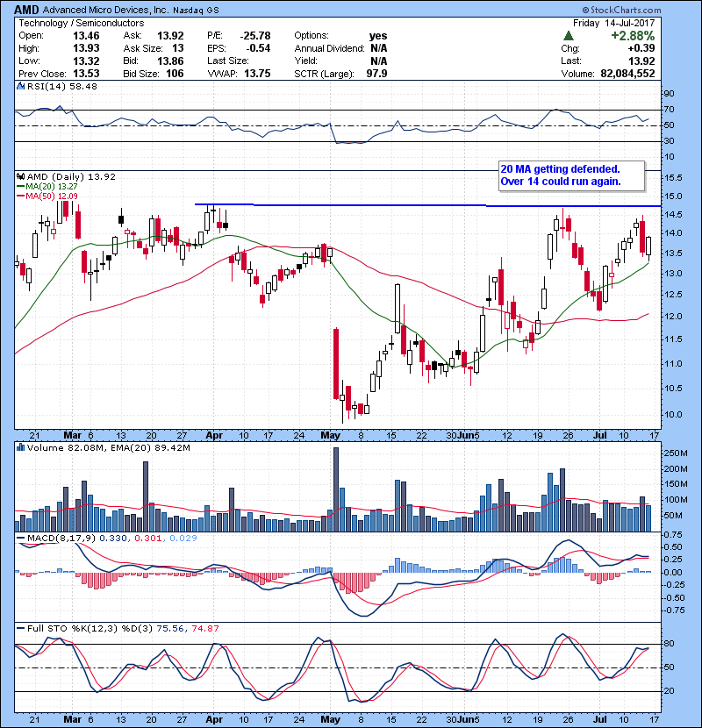Click the MA(50) 12.09 label text
The width and height of the screenshot is (702, 728).
point(52,196)
